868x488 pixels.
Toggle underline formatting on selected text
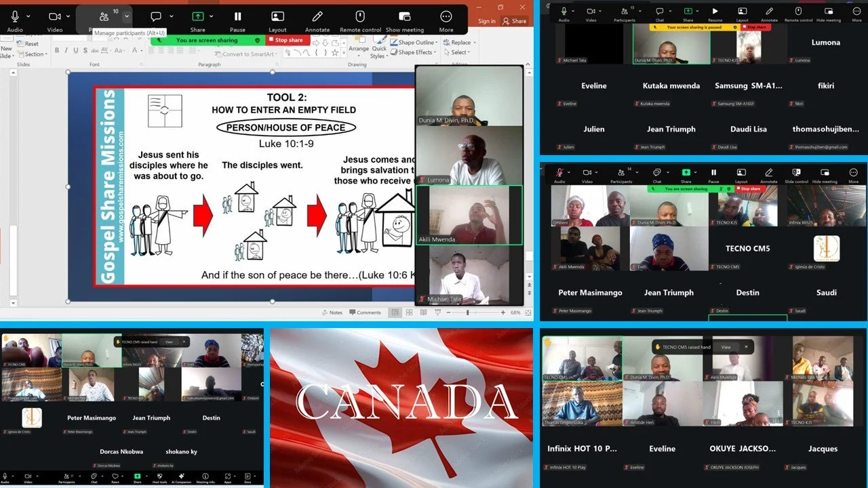pyautogui.click(x=75, y=49)
